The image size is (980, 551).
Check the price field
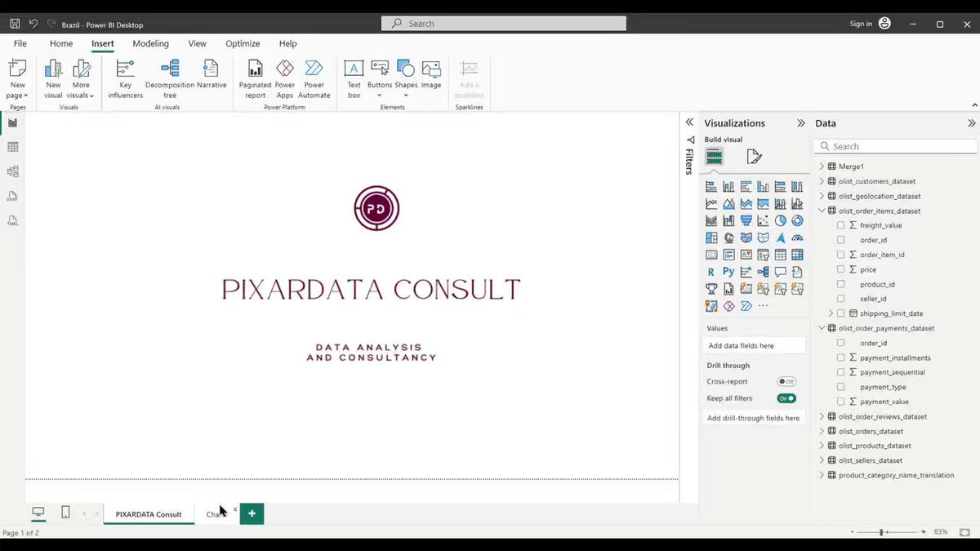pos(840,269)
